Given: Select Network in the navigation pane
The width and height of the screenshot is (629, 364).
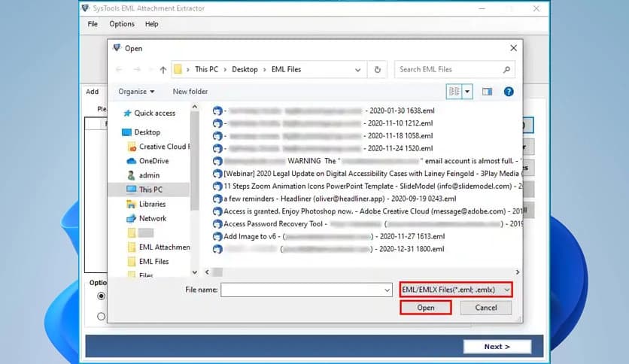Looking at the screenshot, I should click(x=153, y=219).
